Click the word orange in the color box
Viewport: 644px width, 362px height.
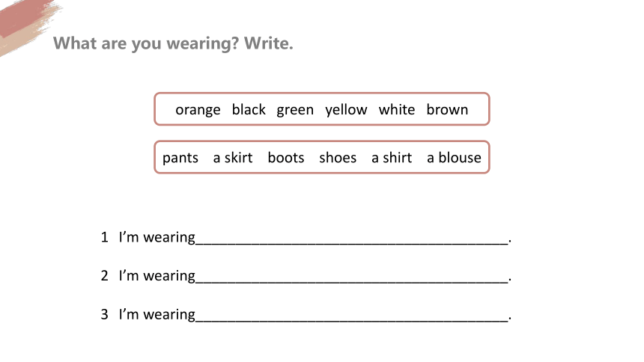(x=198, y=110)
